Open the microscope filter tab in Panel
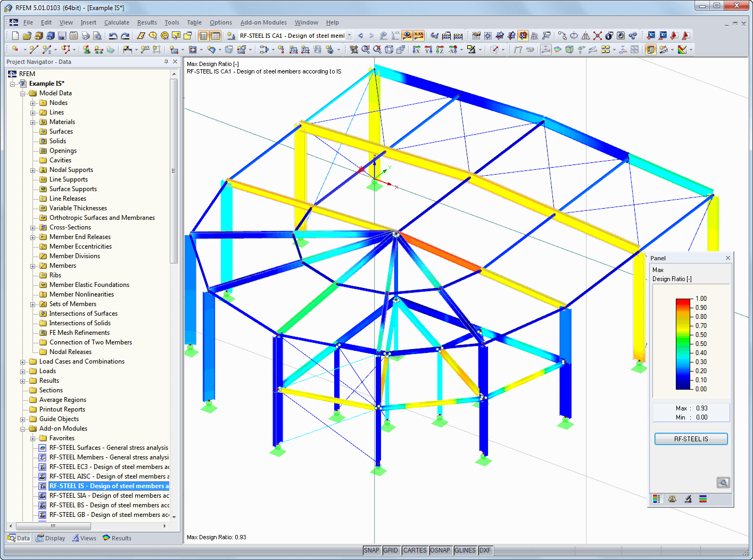753x560 pixels. pyautogui.click(x=688, y=499)
